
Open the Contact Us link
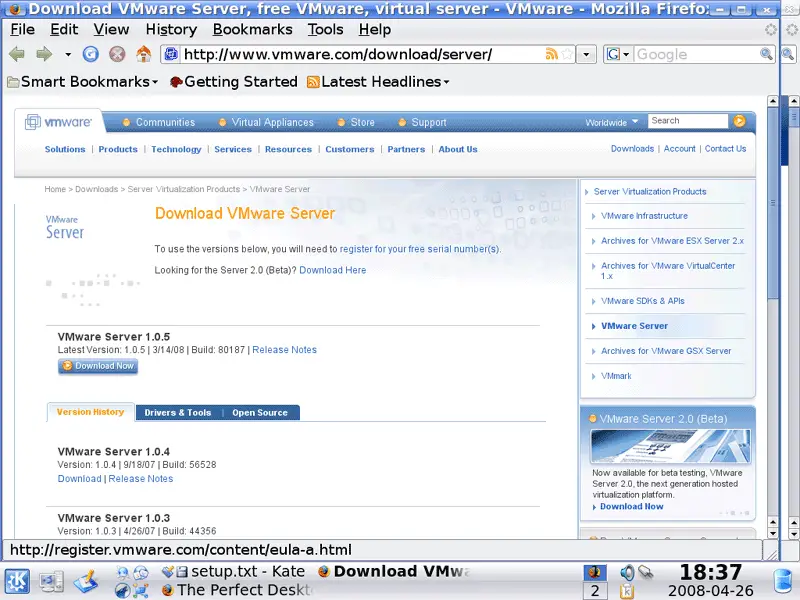[725, 148]
